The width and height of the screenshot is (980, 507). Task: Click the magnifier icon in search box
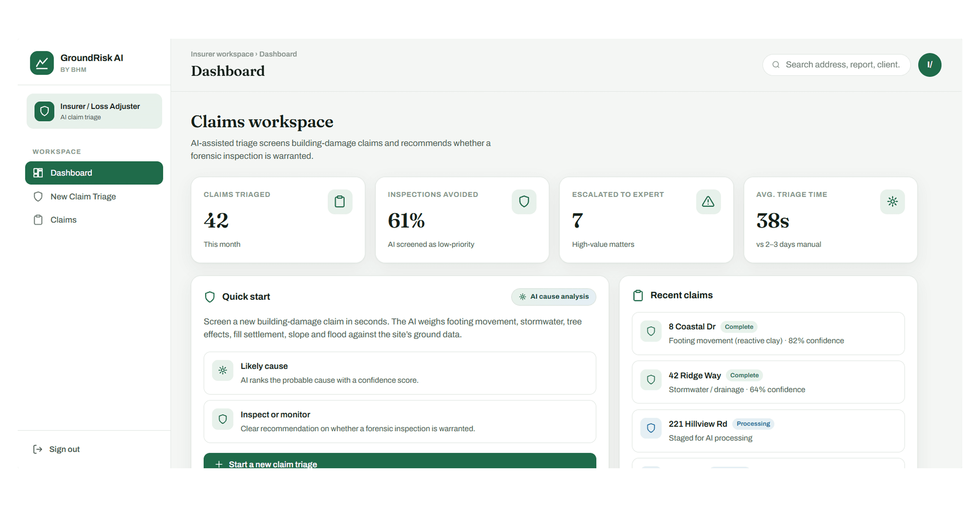[776, 65]
